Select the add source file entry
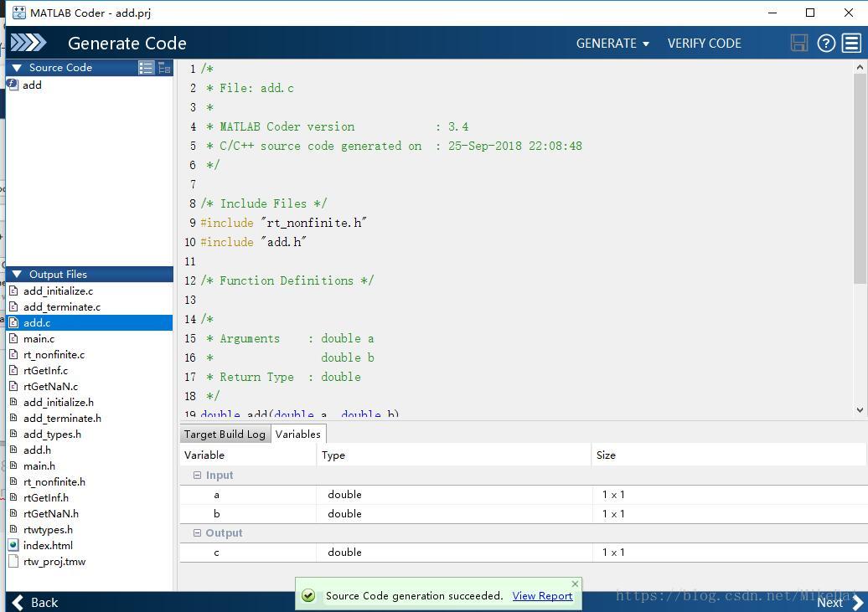Viewport: 868px width, 612px height. tap(32, 85)
